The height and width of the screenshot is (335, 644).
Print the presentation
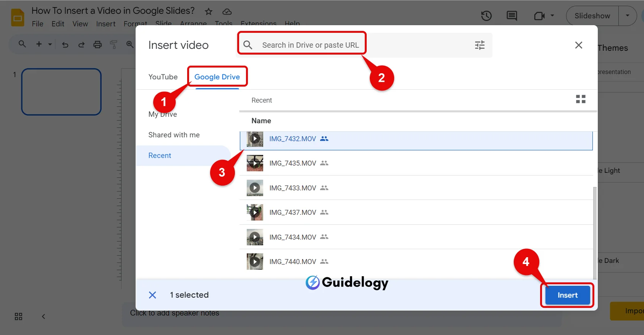click(98, 45)
